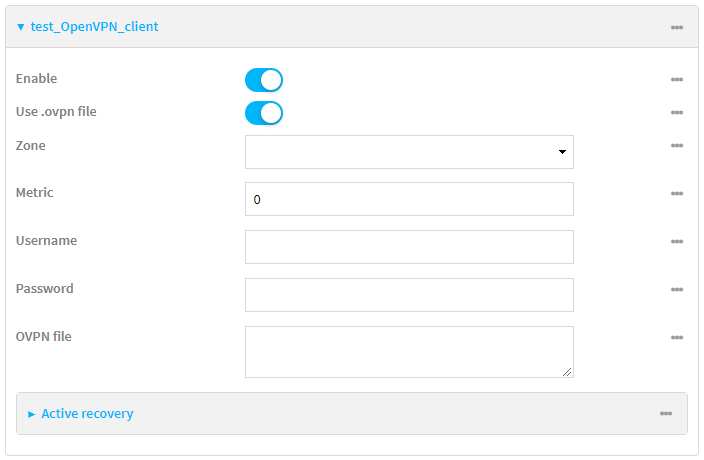Viewport: 704px width, 460px height.
Task: Click the ellipsis icon in the Zone row
Action: [677, 146]
